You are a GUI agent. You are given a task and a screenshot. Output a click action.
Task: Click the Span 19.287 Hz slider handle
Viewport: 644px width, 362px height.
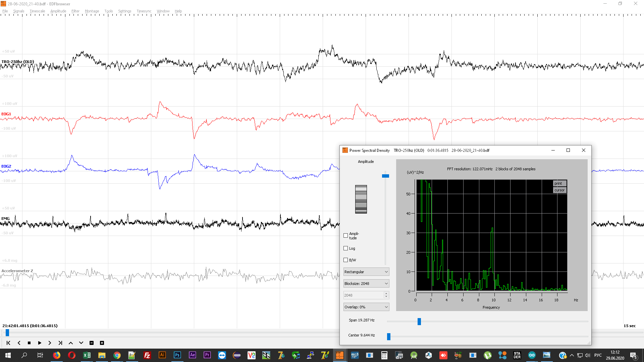pyautogui.click(x=419, y=321)
